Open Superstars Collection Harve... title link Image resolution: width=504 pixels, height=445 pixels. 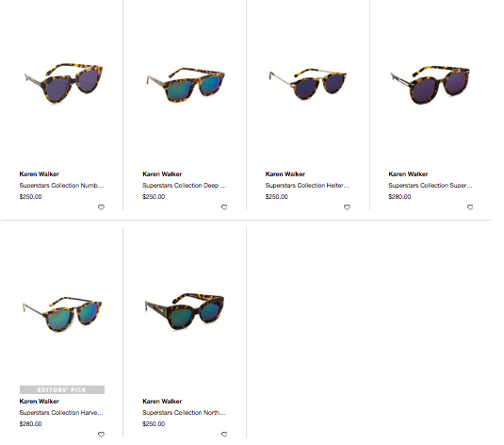61,413
